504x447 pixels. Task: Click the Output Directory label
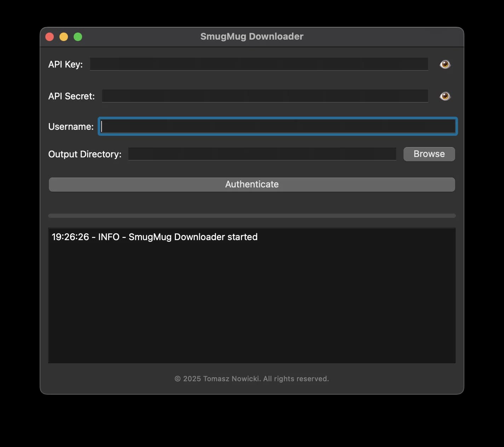85,154
